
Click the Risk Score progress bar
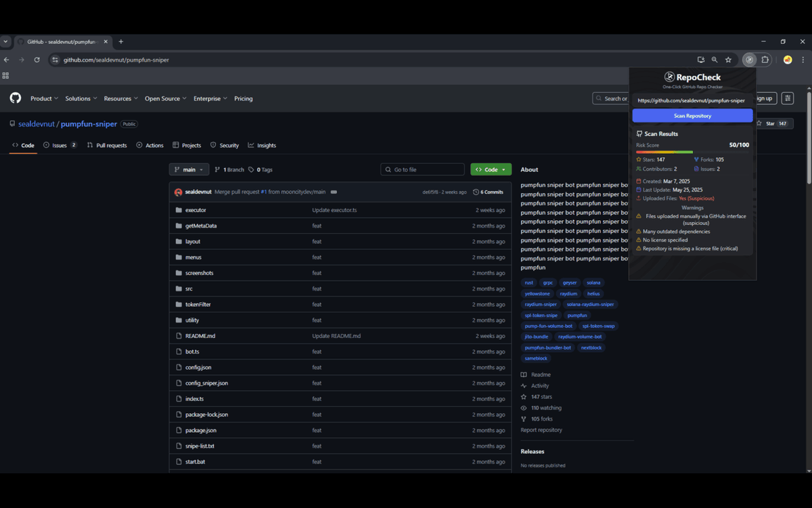[692, 152]
